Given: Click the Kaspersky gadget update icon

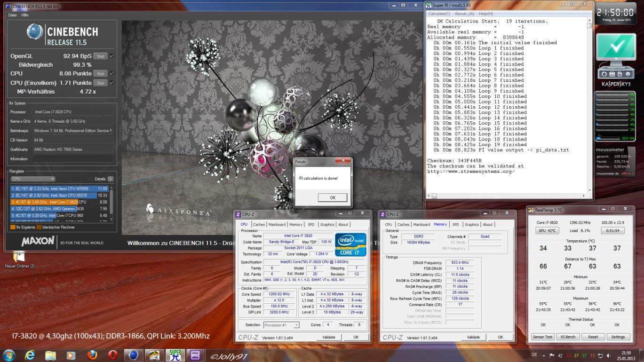Looking at the screenshot, I should pyautogui.click(x=605, y=74).
